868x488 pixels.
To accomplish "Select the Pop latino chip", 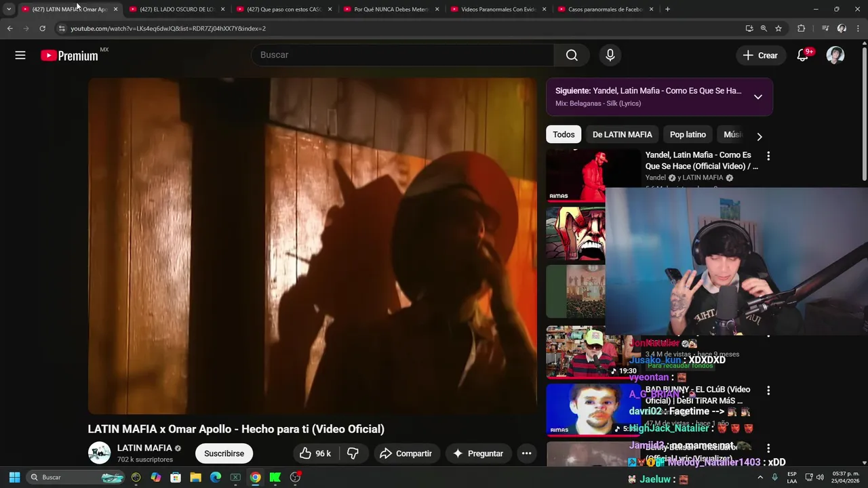I will point(688,134).
